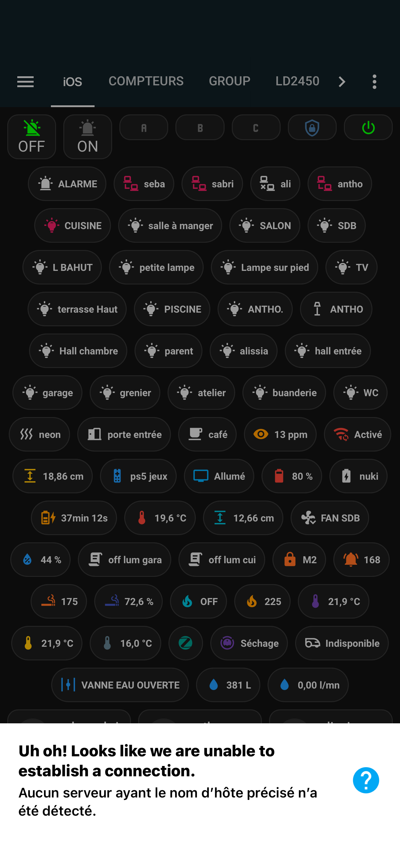This screenshot has height=868, width=400.
Task: Open the three-dot overflow menu
Action: (374, 81)
